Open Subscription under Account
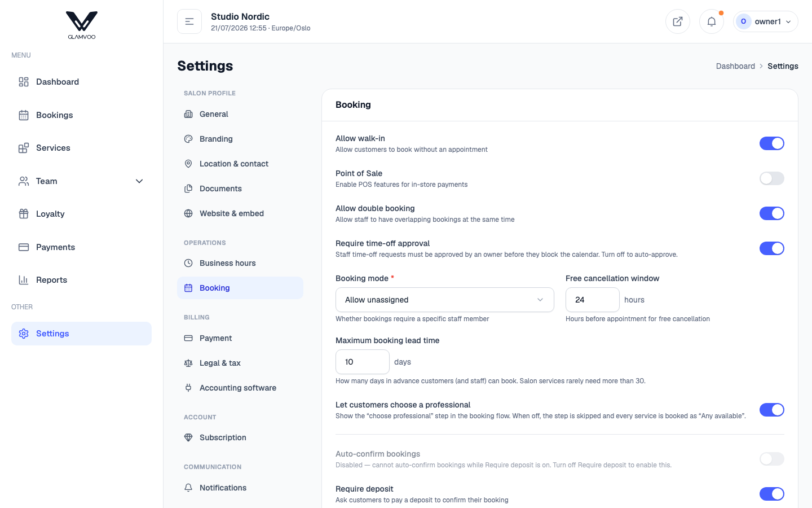 click(240, 437)
